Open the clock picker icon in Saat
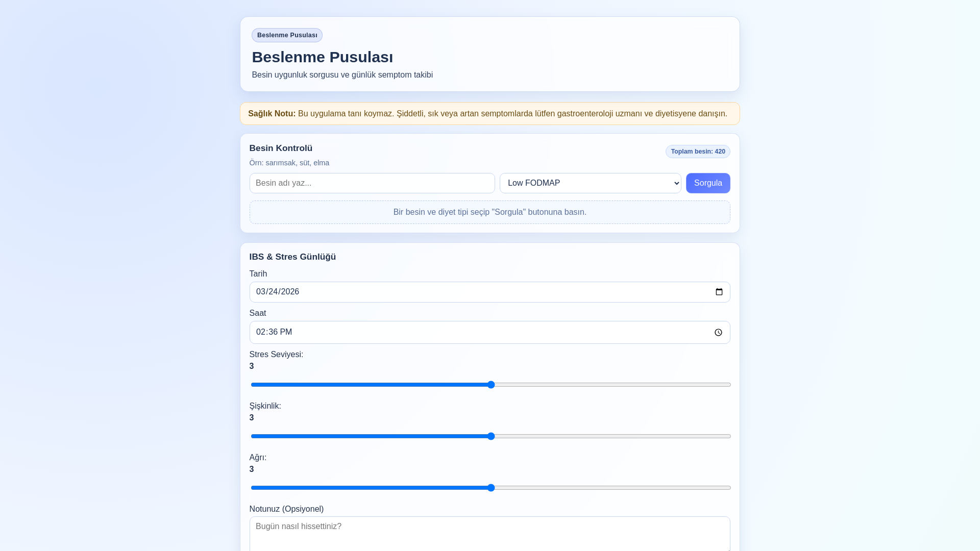This screenshot has height=551, width=980. [x=718, y=333]
